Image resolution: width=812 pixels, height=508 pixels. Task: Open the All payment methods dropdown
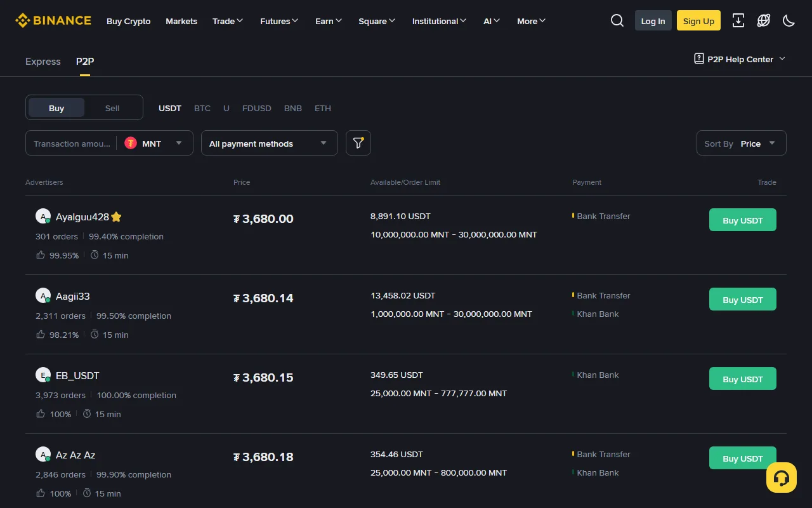(x=268, y=143)
